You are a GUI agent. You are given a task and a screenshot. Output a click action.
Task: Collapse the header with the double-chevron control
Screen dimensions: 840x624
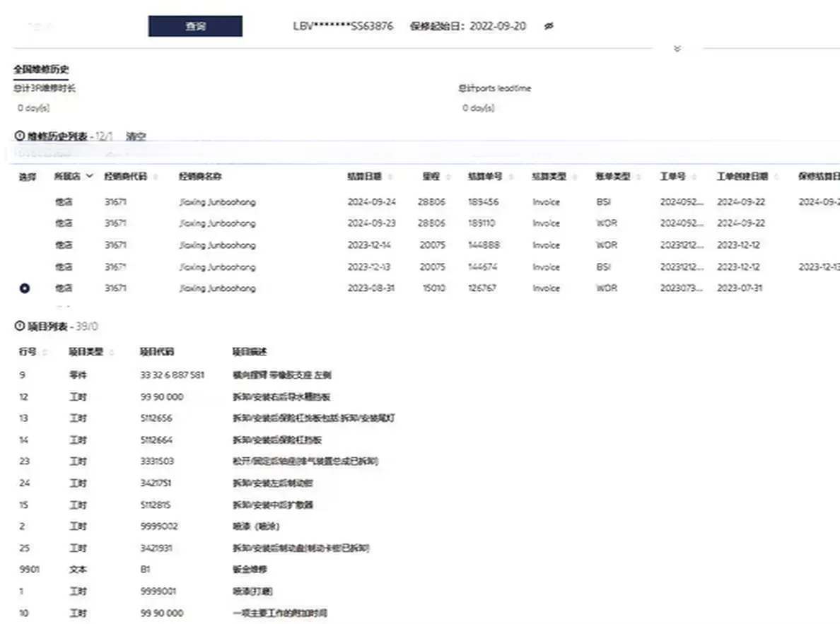coord(677,48)
